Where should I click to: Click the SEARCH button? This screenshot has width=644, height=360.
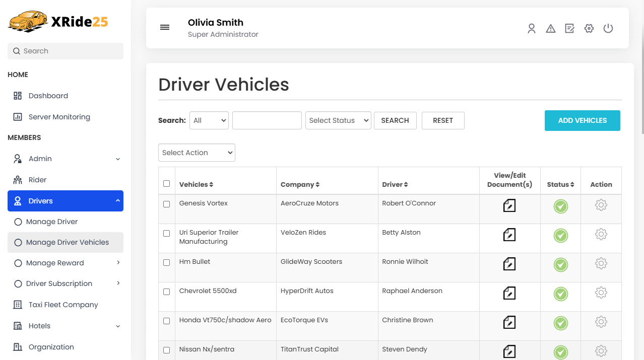pos(395,120)
